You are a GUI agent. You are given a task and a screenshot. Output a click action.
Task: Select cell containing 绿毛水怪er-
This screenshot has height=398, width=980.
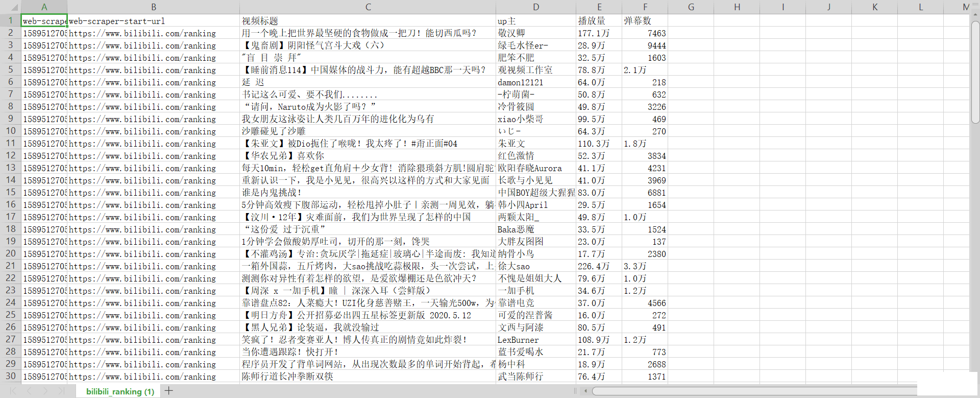(536, 45)
